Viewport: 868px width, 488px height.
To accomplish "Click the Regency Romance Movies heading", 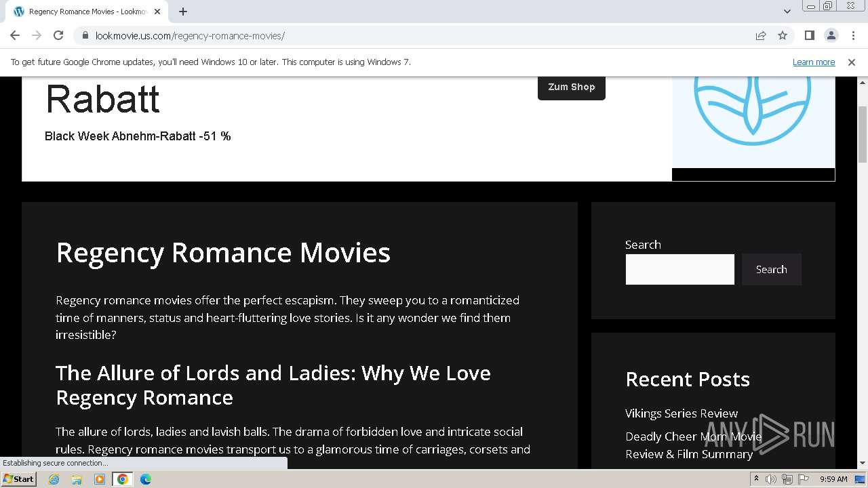I will pos(223,252).
